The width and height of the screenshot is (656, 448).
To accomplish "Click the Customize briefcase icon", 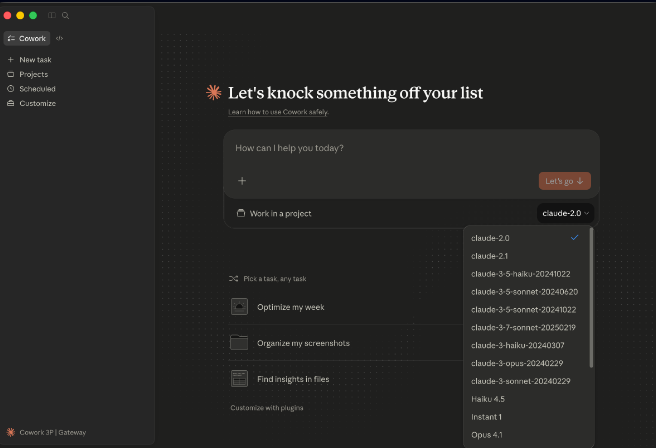I will (x=11, y=103).
